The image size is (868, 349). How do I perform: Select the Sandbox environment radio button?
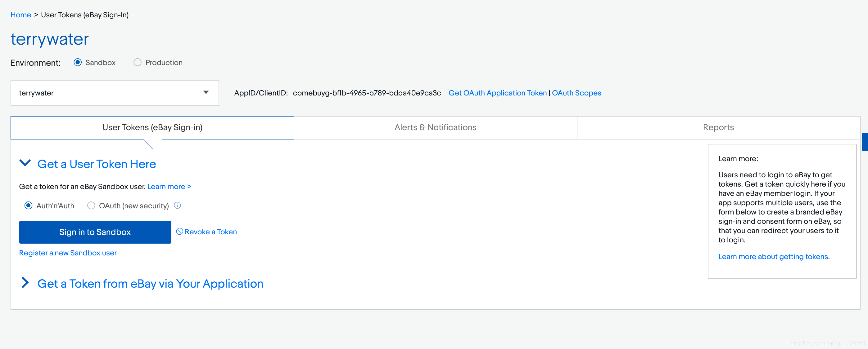tap(78, 63)
